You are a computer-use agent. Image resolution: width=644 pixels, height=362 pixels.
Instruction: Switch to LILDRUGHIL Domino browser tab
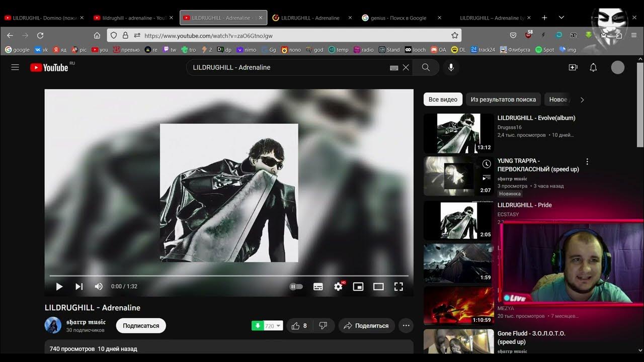click(x=44, y=18)
